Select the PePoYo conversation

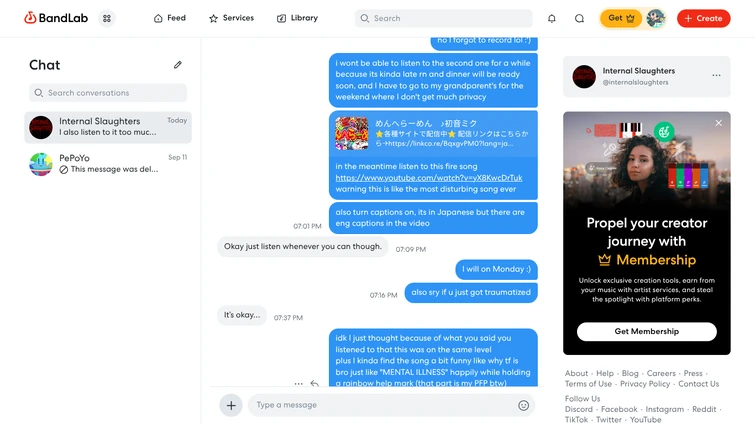pos(108,164)
